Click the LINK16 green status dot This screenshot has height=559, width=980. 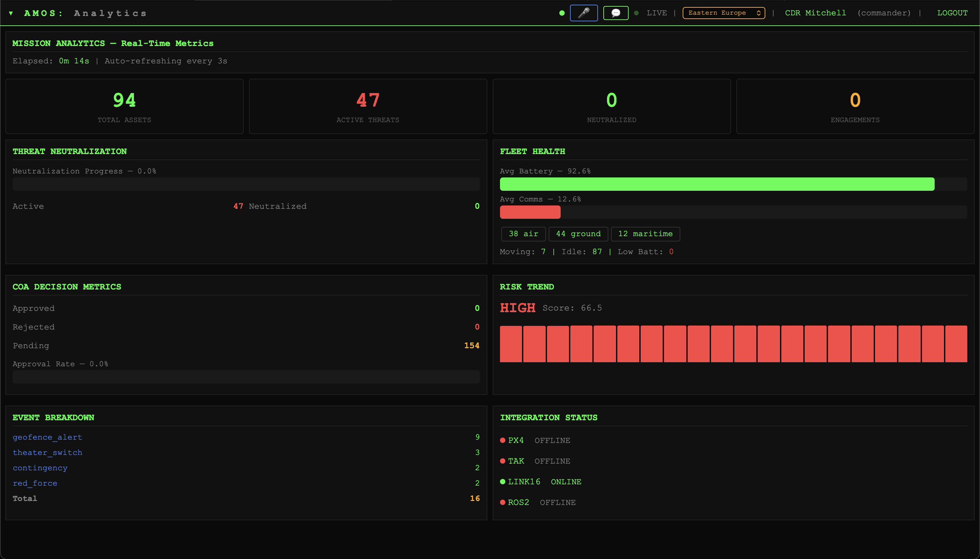503,482
